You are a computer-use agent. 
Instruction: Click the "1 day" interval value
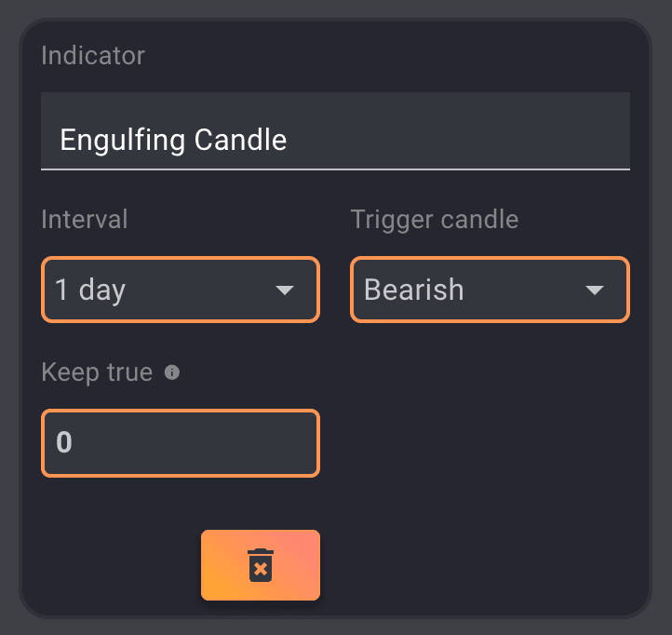90,290
